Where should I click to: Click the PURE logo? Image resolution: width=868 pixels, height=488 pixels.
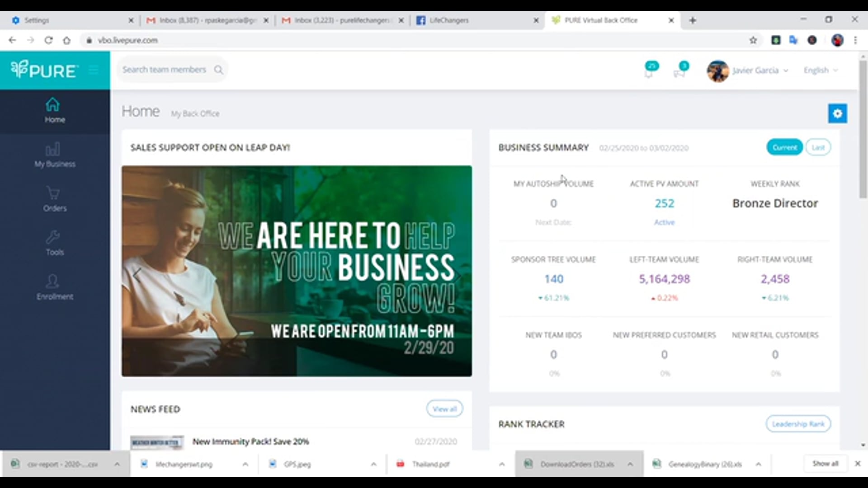[44, 70]
